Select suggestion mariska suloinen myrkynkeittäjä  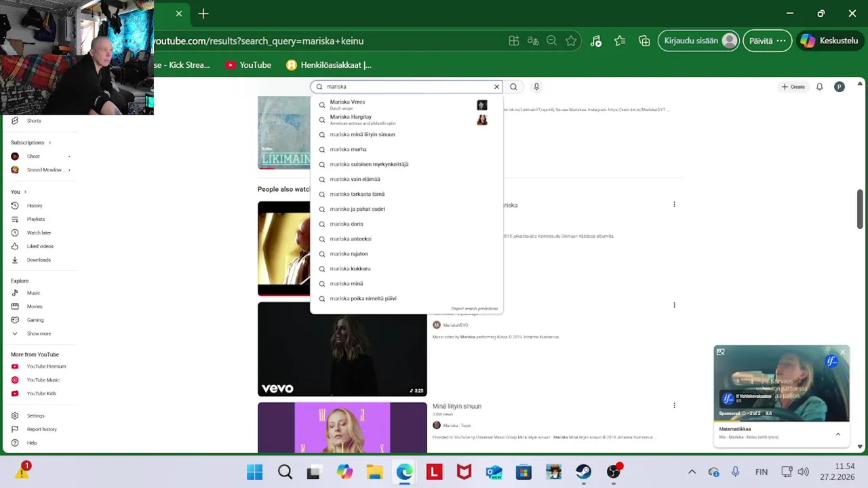point(407,164)
